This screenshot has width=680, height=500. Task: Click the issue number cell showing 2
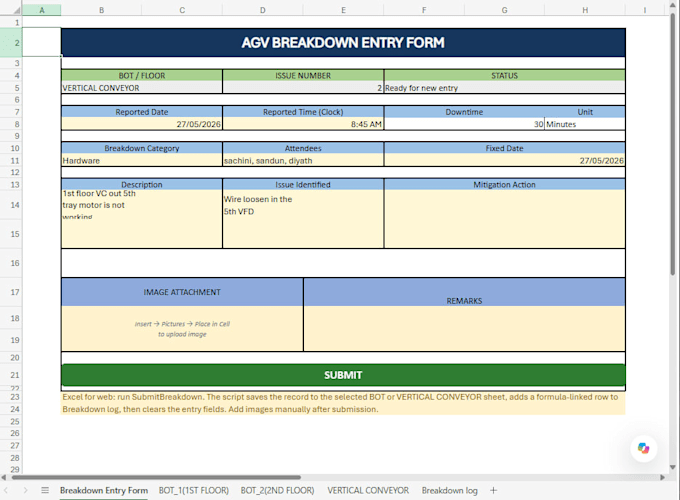[303, 88]
